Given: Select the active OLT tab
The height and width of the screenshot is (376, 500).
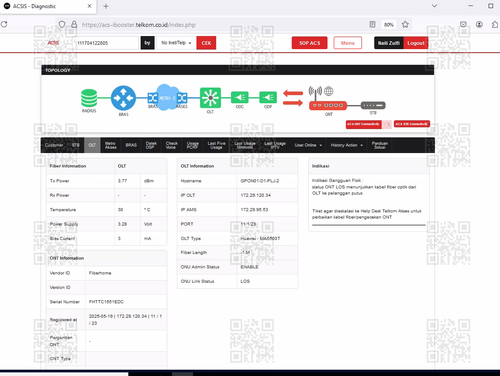Looking at the screenshot, I should pos(92,145).
